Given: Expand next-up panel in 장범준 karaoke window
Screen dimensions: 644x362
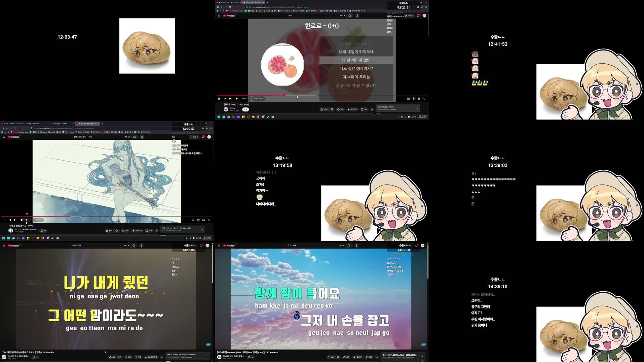Looking at the screenshot, I should [x=207, y=356].
